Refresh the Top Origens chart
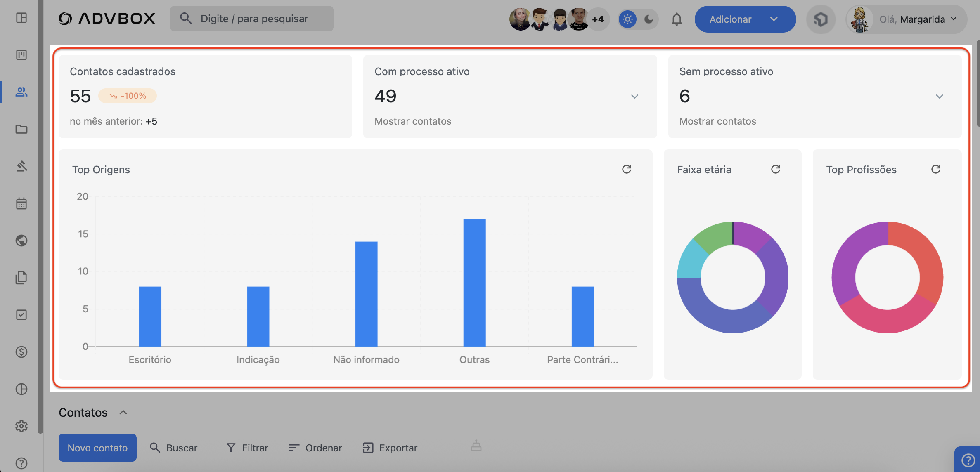Viewport: 980px width, 472px height. pyautogui.click(x=626, y=169)
